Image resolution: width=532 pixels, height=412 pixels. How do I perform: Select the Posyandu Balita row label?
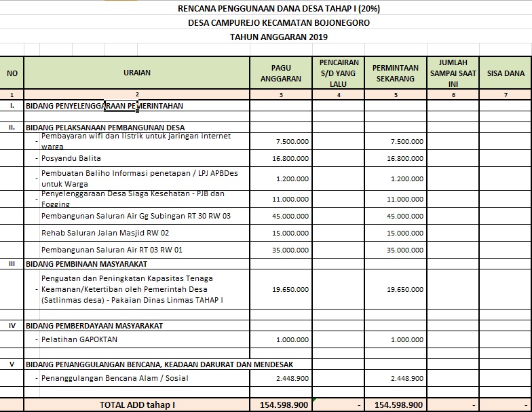coord(71,158)
